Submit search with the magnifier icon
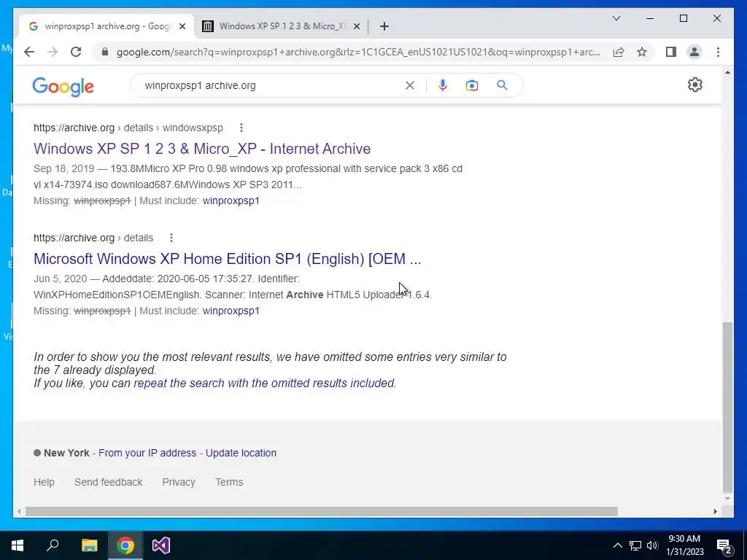This screenshot has height=560, width=747. pyautogui.click(x=502, y=85)
